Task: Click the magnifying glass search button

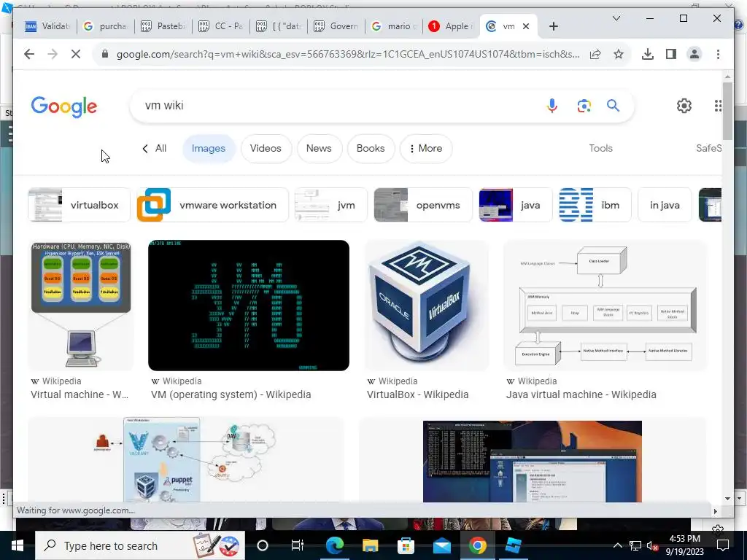Action: (x=613, y=106)
